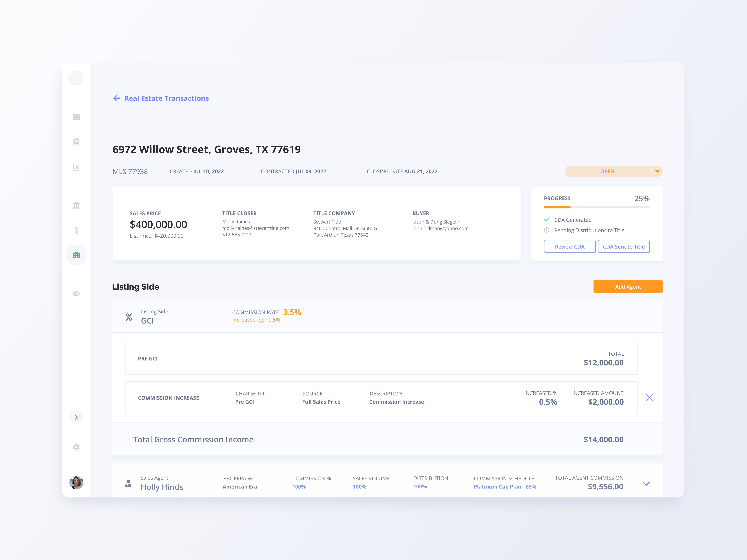Viewport: 747px width, 560px height.
Task: Click the Total Gross Commission Income label
Action: coord(193,439)
